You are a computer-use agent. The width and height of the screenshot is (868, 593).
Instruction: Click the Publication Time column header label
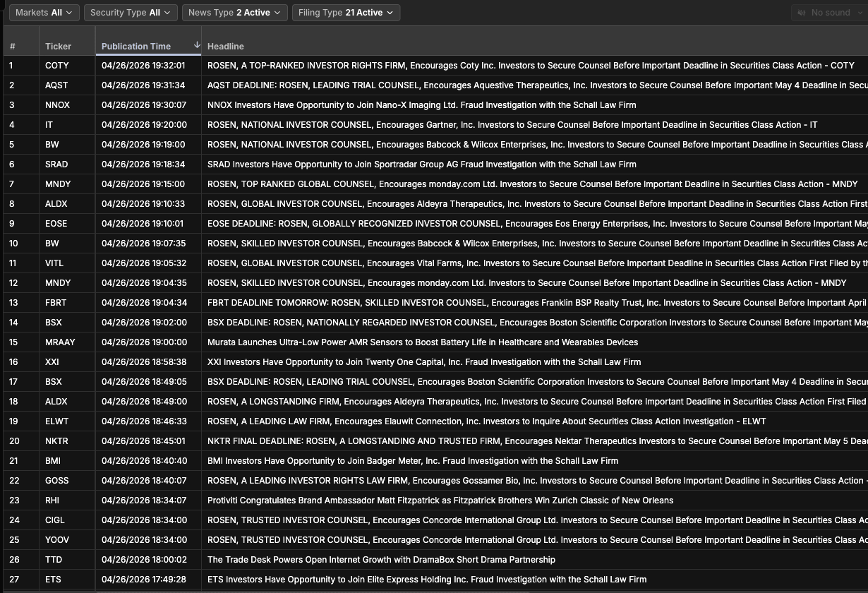(x=136, y=47)
